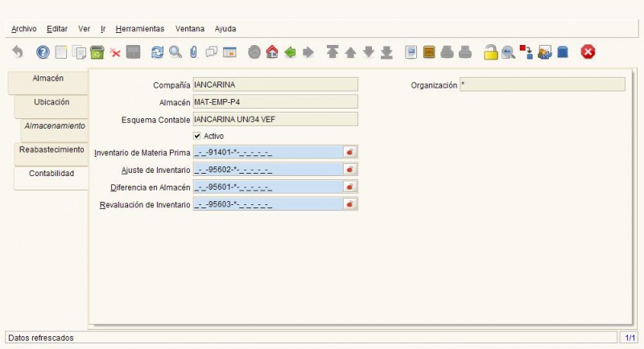The height and width of the screenshot is (349, 644).
Task: Click the gray right arrow Detail icon
Action: click(x=308, y=52)
